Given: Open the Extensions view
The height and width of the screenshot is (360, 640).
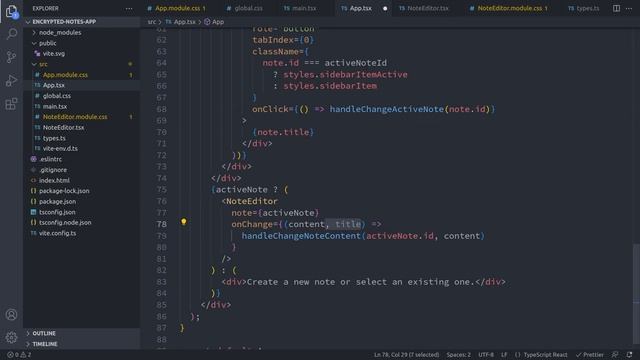Looking at the screenshot, I should (11, 104).
